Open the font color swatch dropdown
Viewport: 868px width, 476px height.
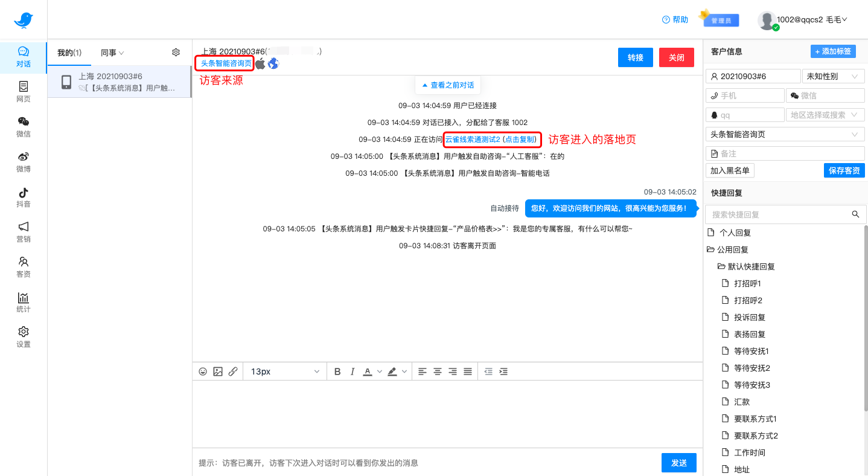380,371
